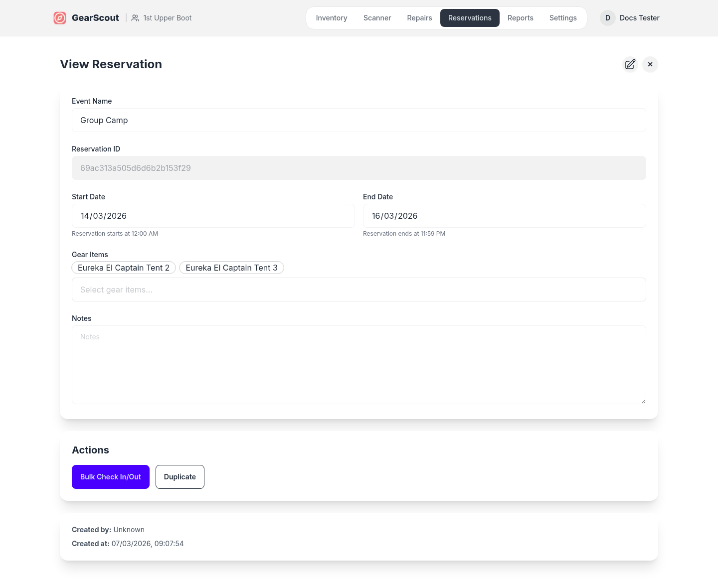Click the resize handle on the Notes textarea
The height and width of the screenshot is (588, 718).
click(643, 400)
